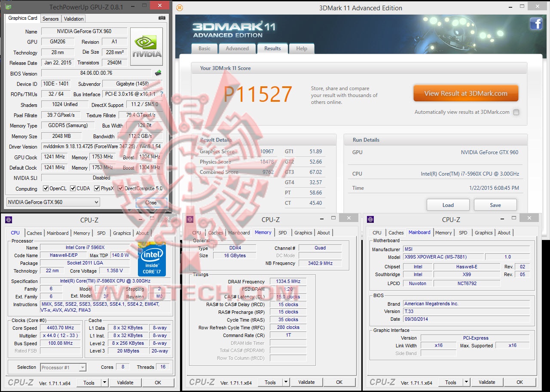550x392 pixels.
Task: Click the memory Size value 16 GBytes
Action: [235, 255]
